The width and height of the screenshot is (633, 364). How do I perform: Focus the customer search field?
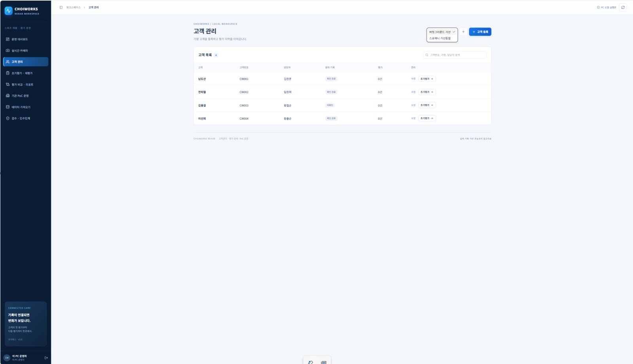[x=455, y=55]
